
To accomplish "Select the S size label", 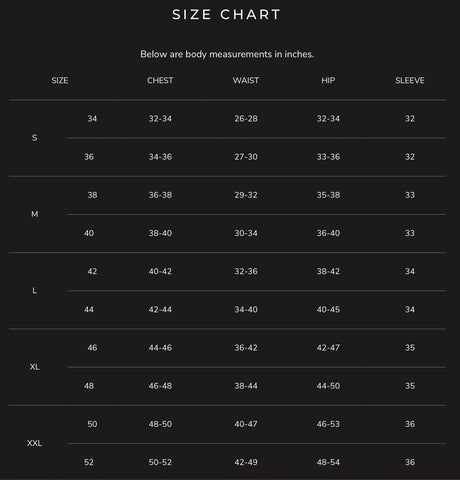I will tap(34, 138).
